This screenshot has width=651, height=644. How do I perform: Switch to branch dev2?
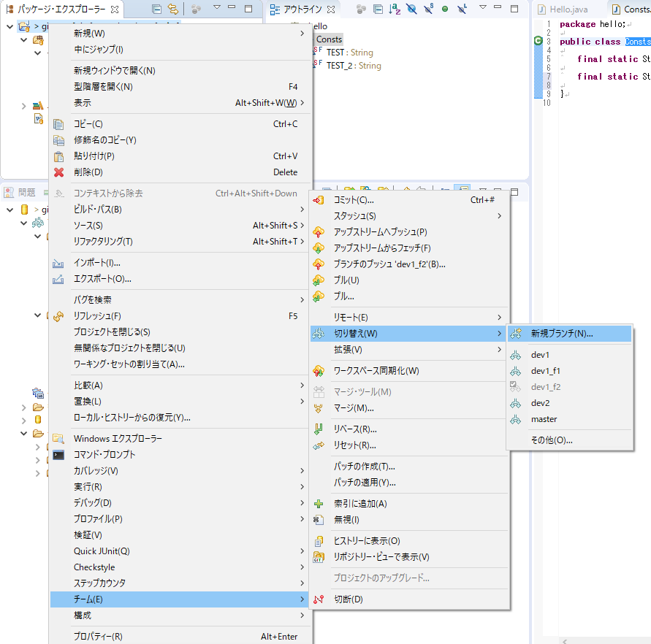point(570,403)
